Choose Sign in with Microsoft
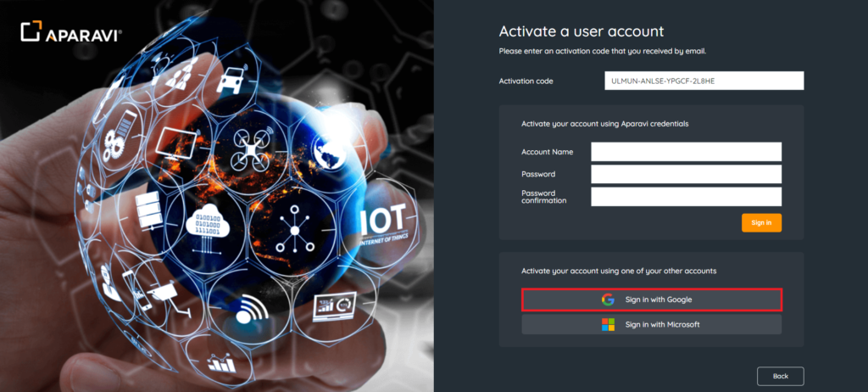The image size is (868, 392). pyautogui.click(x=651, y=324)
